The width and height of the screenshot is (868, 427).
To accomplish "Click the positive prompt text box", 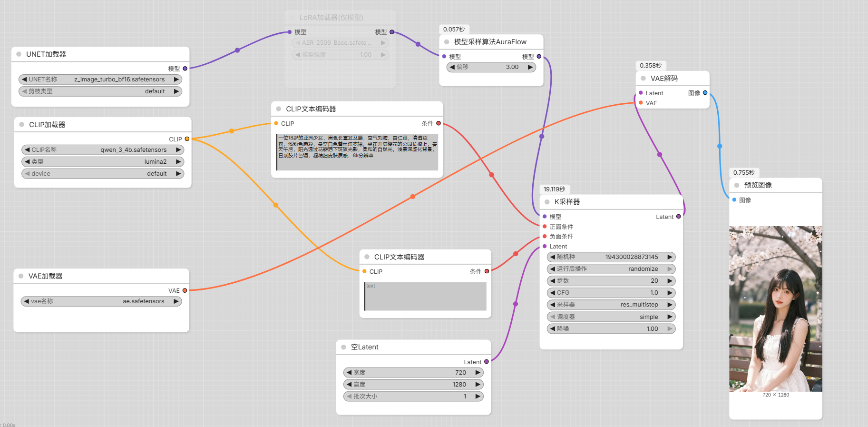I will [357, 152].
